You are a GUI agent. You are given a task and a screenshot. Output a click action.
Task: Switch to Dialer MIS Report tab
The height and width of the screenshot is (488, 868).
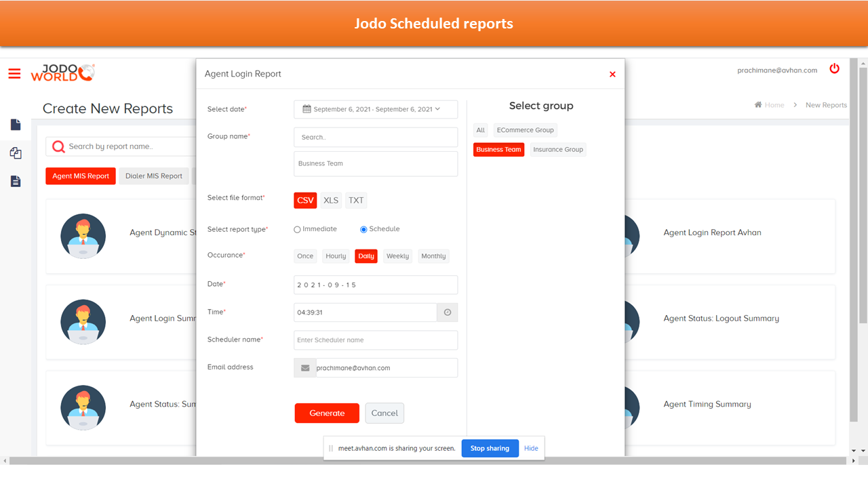(154, 176)
